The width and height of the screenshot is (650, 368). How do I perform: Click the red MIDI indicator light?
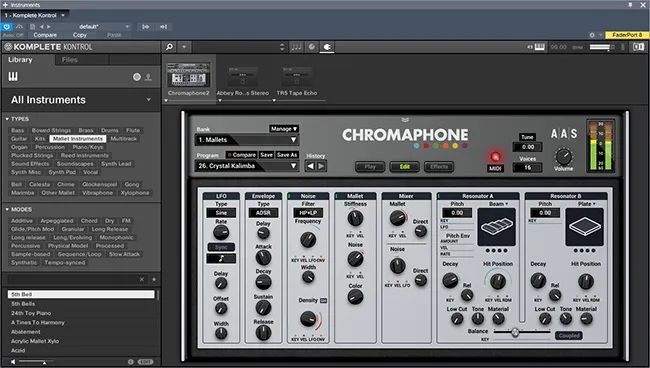point(495,157)
